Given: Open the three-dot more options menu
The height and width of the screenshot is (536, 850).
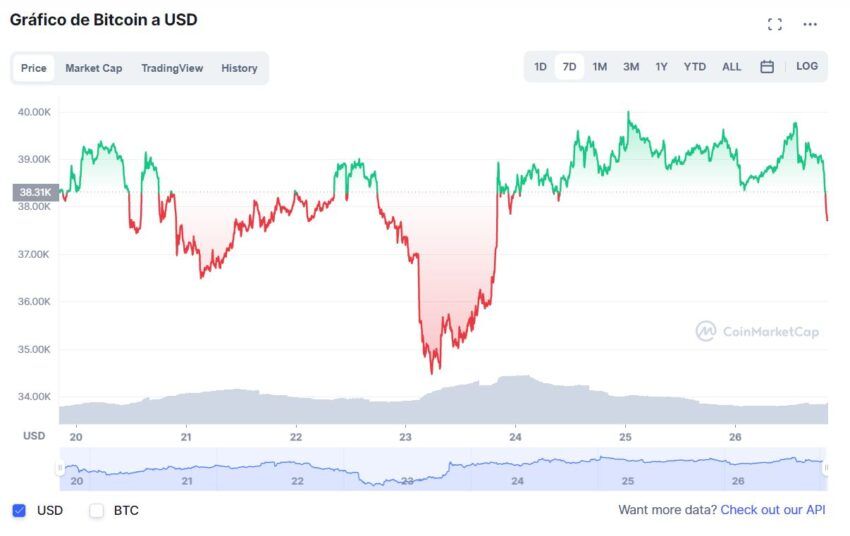Looking at the screenshot, I should pyautogui.click(x=810, y=24).
